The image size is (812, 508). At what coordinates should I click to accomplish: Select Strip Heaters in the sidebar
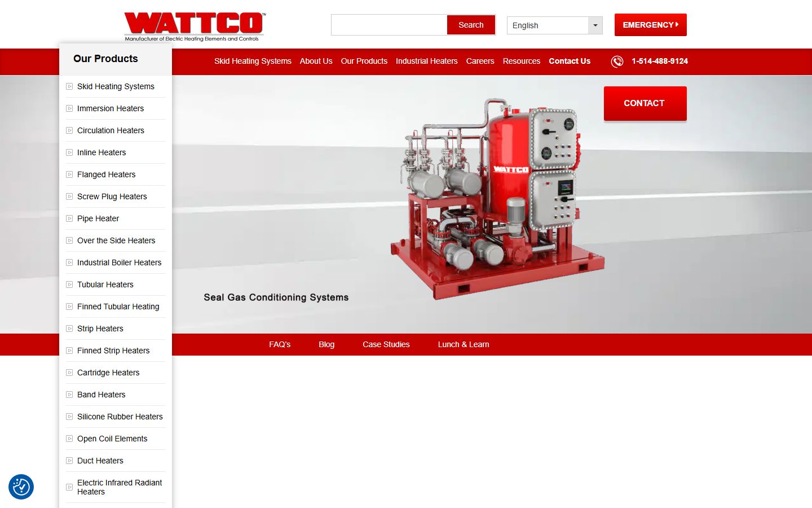(100, 329)
